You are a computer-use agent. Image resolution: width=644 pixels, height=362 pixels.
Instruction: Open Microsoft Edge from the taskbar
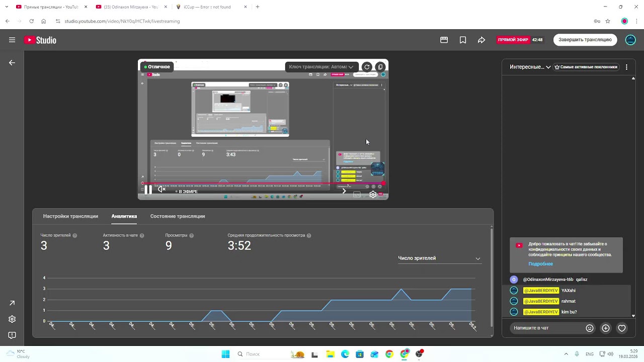coord(345,354)
